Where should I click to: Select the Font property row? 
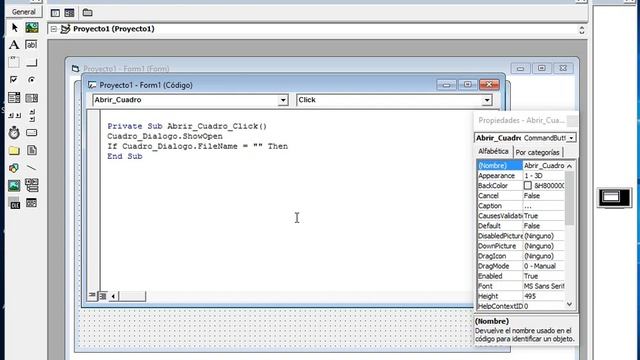[521, 286]
